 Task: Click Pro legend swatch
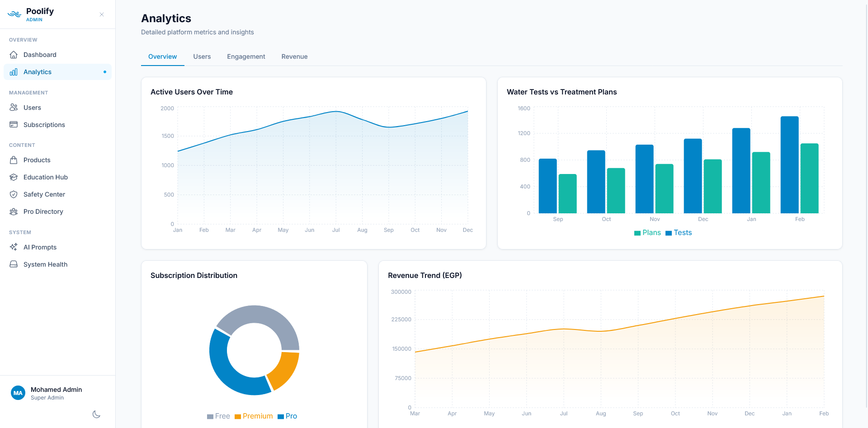click(x=281, y=417)
